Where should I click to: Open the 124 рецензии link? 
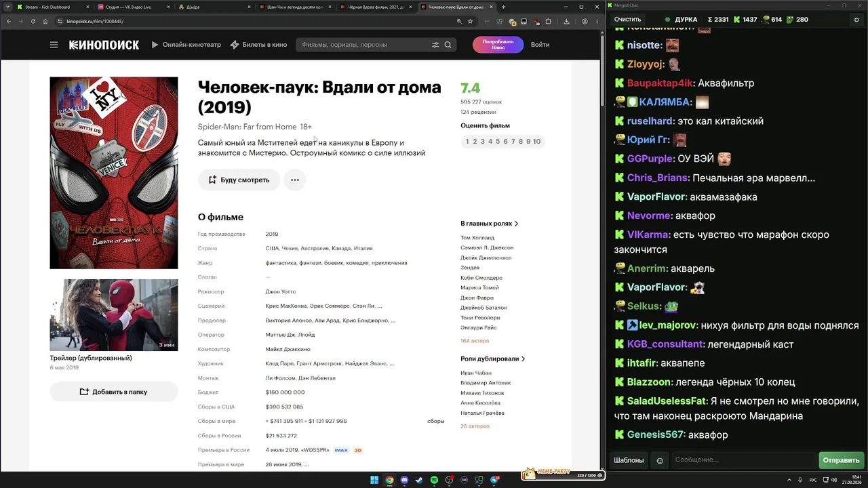(478, 112)
